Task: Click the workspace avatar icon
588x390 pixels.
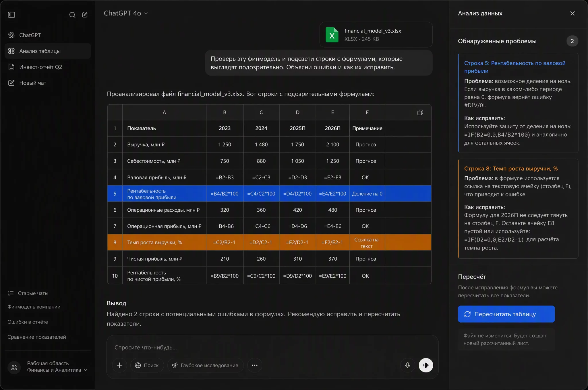Action: (14, 368)
